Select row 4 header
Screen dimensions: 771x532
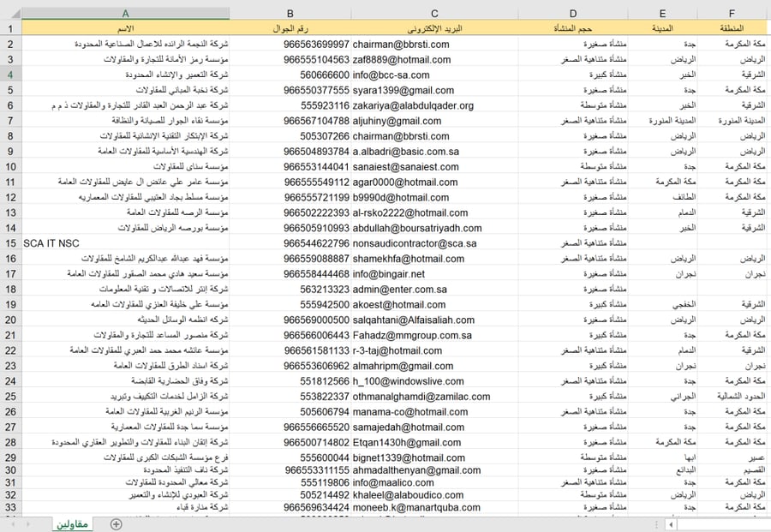10,75
